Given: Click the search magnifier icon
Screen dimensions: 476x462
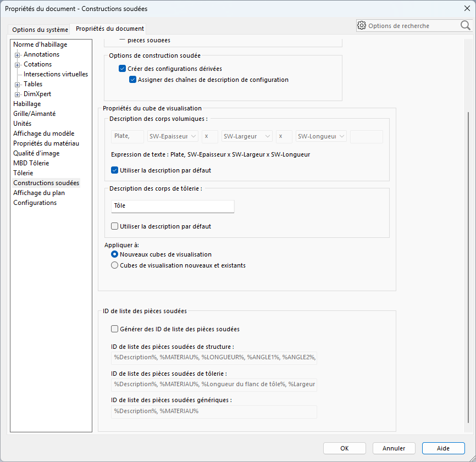Looking at the screenshot, I should click(x=465, y=25).
